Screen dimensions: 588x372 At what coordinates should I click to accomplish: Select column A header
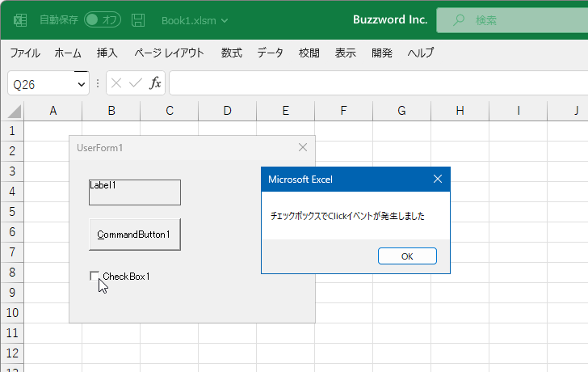pos(53,111)
